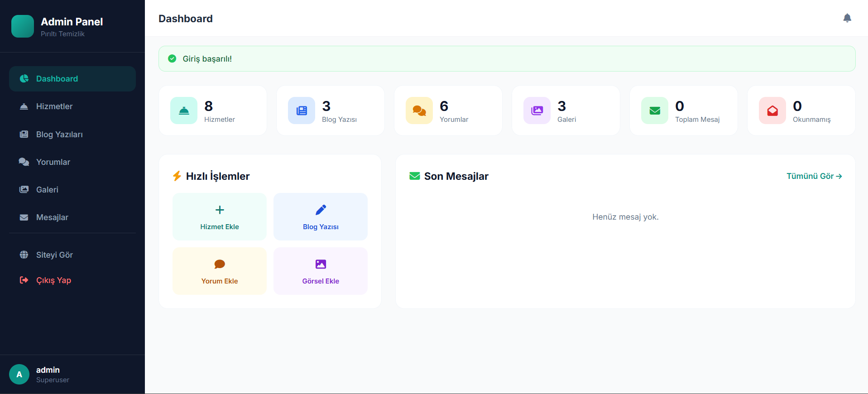Click the orange Yorumlar chat bubbles icon
Screen dimensions: 868x394
pos(419,111)
